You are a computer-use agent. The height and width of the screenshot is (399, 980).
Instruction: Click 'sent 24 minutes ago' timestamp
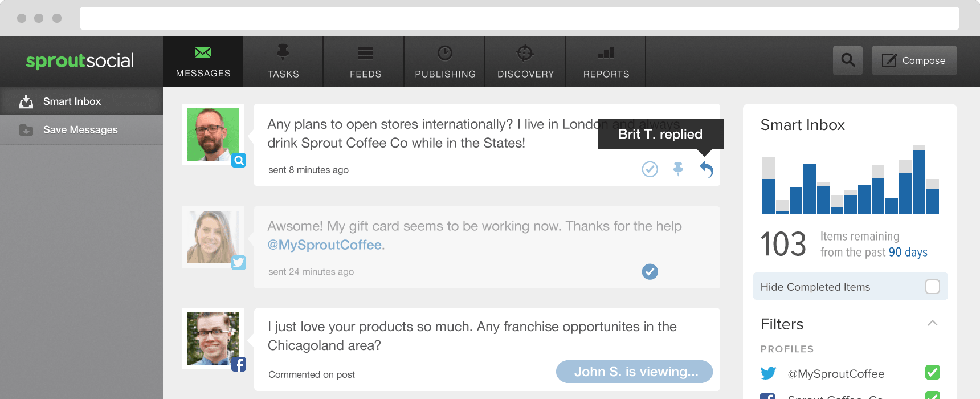(x=311, y=272)
